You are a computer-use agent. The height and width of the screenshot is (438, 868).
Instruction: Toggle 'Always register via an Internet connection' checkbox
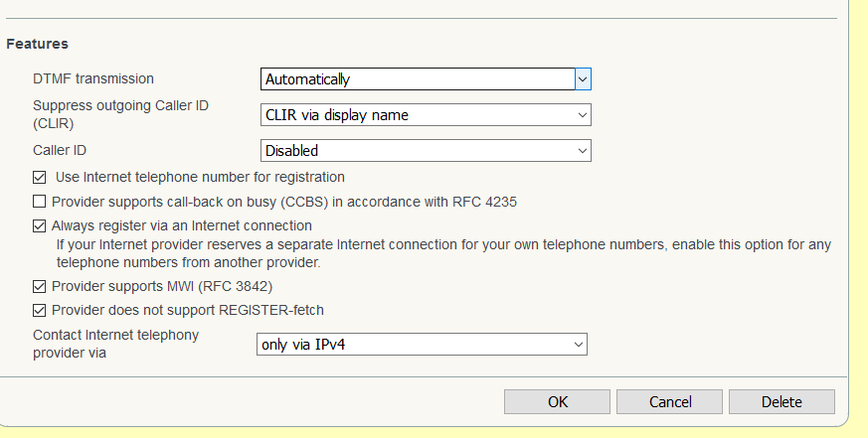(40, 225)
